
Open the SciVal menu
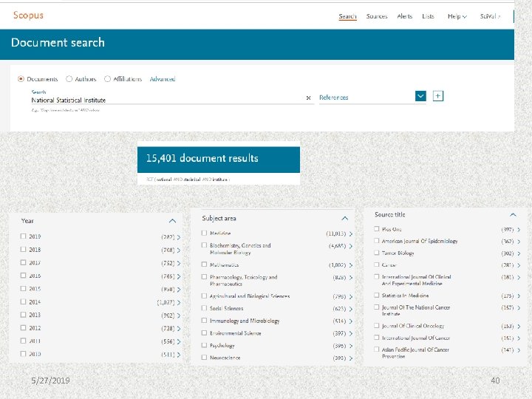click(x=490, y=16)
